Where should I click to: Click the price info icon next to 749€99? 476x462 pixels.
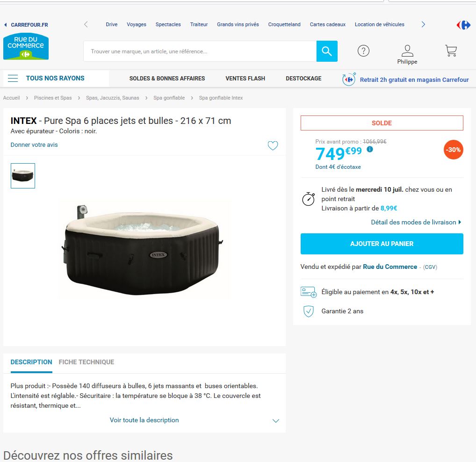pyautogui.click(x=369, y=149)
